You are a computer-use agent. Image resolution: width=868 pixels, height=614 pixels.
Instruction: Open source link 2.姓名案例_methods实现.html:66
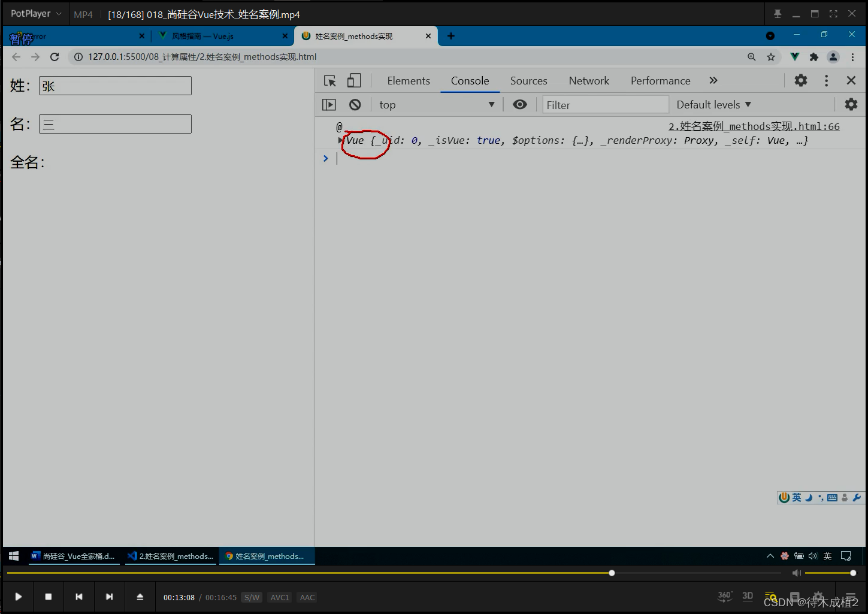[754, 126]
